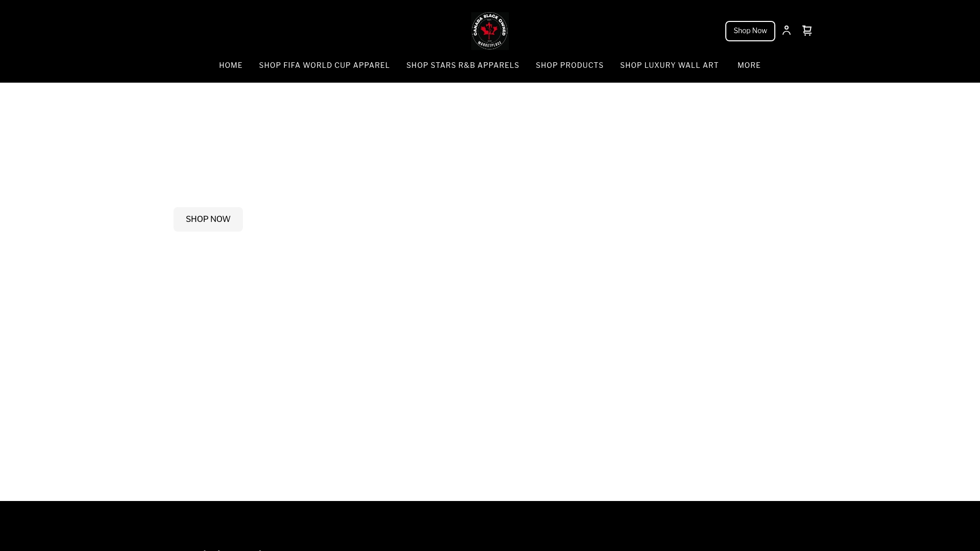Click the Canada Black Owned Marketplace logo

[490, 31]
